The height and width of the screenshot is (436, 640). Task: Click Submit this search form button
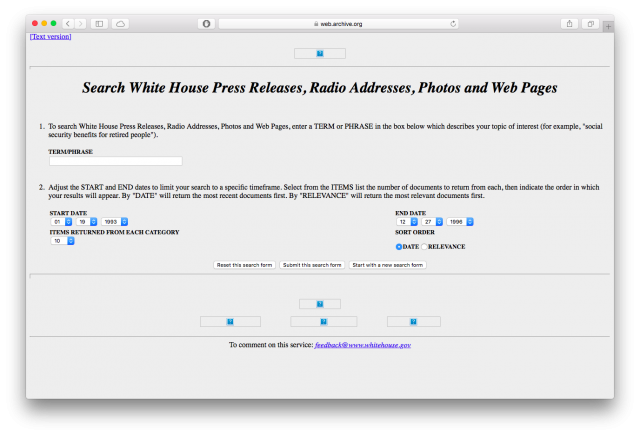(x=312, y=265)
